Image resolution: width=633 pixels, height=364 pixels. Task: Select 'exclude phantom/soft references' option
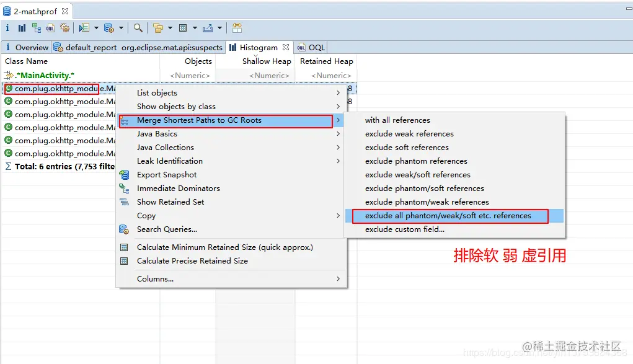pos(454,189)
